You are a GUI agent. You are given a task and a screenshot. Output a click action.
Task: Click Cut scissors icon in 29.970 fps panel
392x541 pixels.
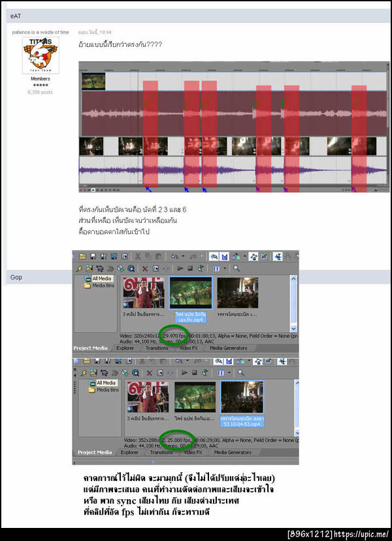(138, 256)
